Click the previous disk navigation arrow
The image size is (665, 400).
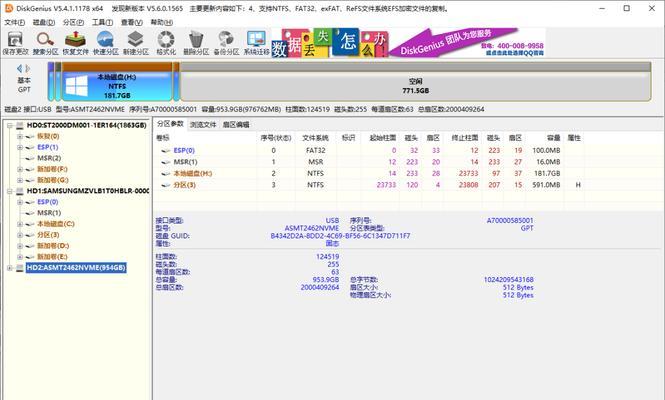17,69
